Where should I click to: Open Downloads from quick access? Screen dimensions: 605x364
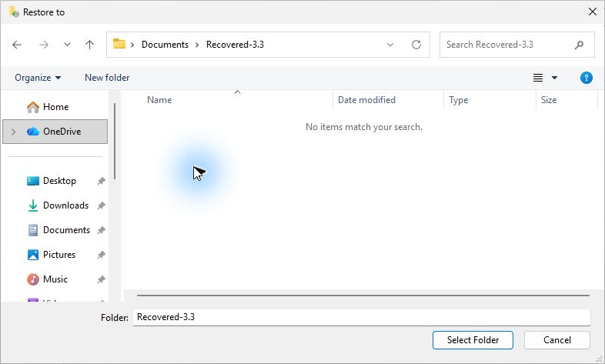tap(58, 205)
